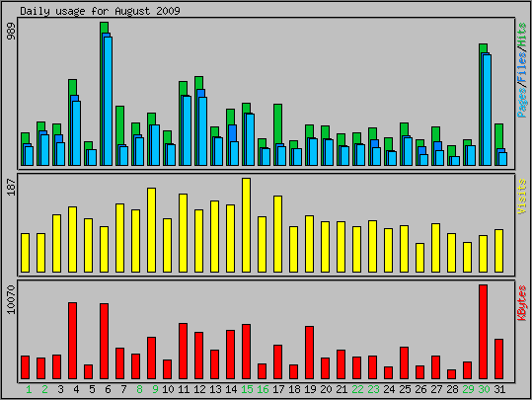The width and height of the screenshot is (532, 400).
Task: Click the yellow visits bar for day 15
Action: coord(247,225)
